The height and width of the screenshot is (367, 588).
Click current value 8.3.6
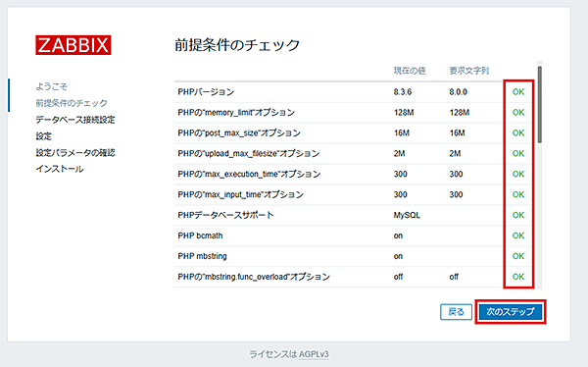(403, 92)
